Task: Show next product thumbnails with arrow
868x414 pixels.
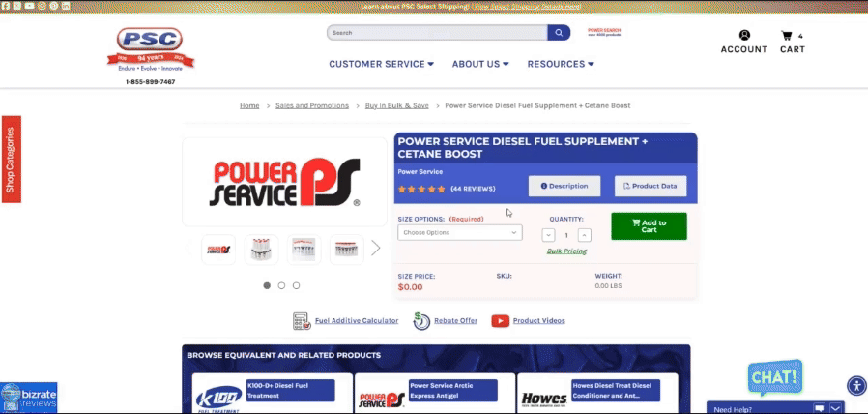Action: (376, 248)
